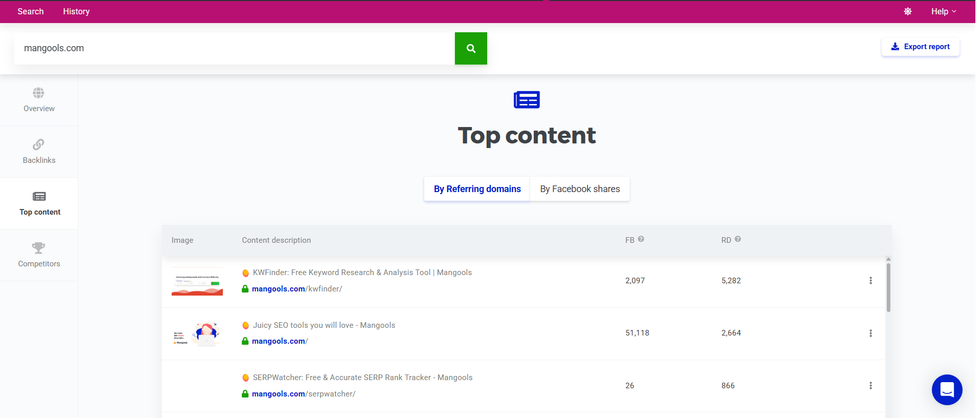The height and width of the screenshot is (418, 980).
Task: Open the Help dropdown menu
Action: 943,11
